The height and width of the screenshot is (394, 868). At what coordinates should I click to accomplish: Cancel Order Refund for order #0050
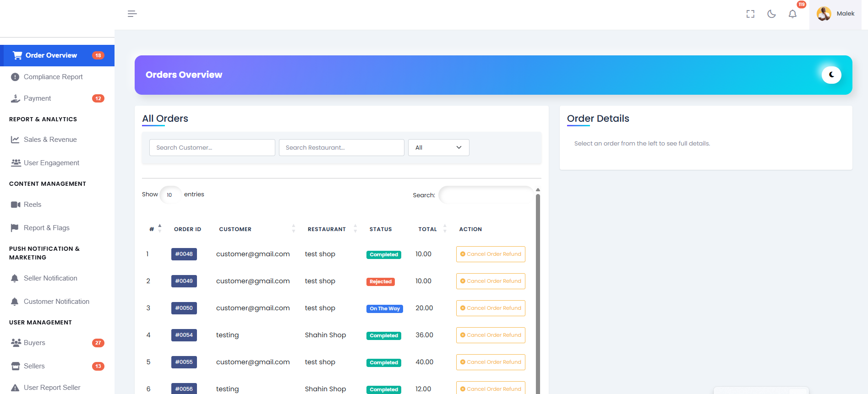pos(491,308)
